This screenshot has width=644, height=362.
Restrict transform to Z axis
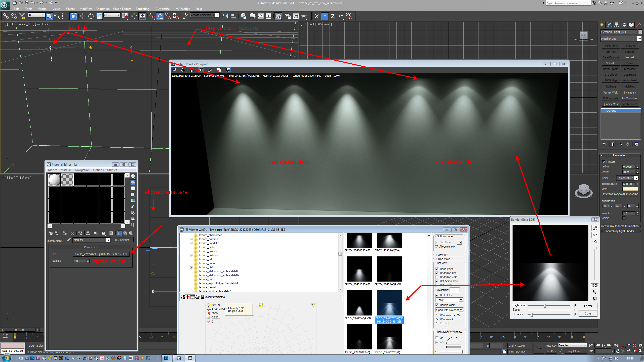click(333, 16)
